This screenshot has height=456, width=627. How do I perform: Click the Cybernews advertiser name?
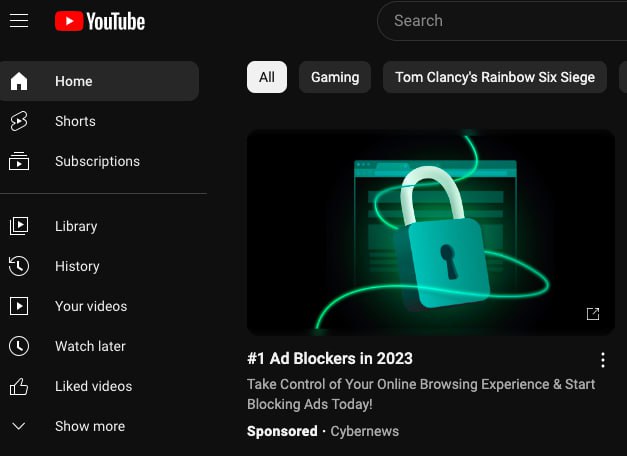click(x=365, y=431)
